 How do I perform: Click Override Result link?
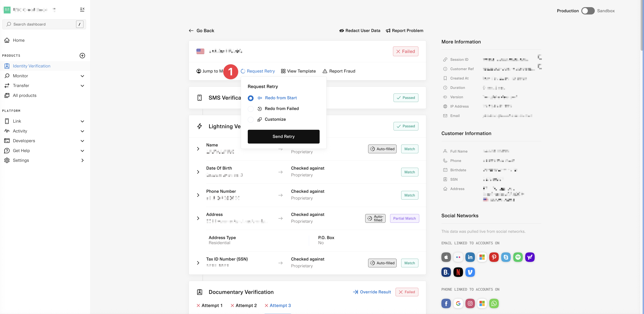(372, 292)
